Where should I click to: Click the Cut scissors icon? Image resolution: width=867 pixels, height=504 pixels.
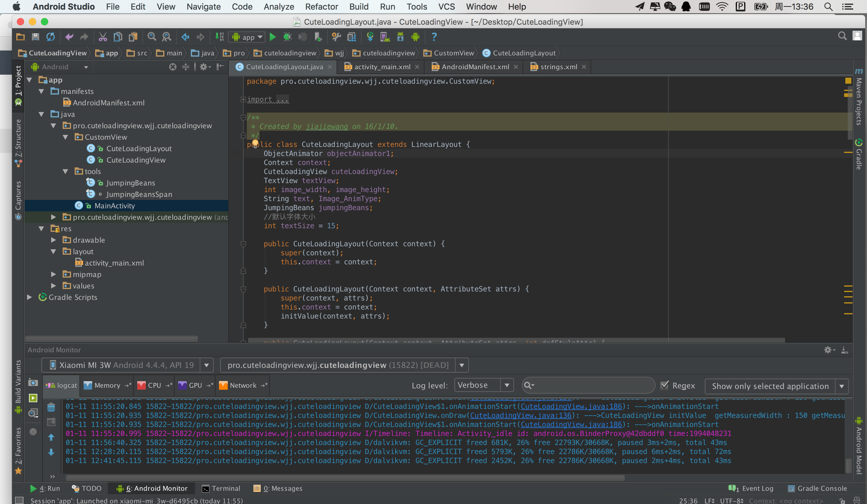click(x=103, y=37)
